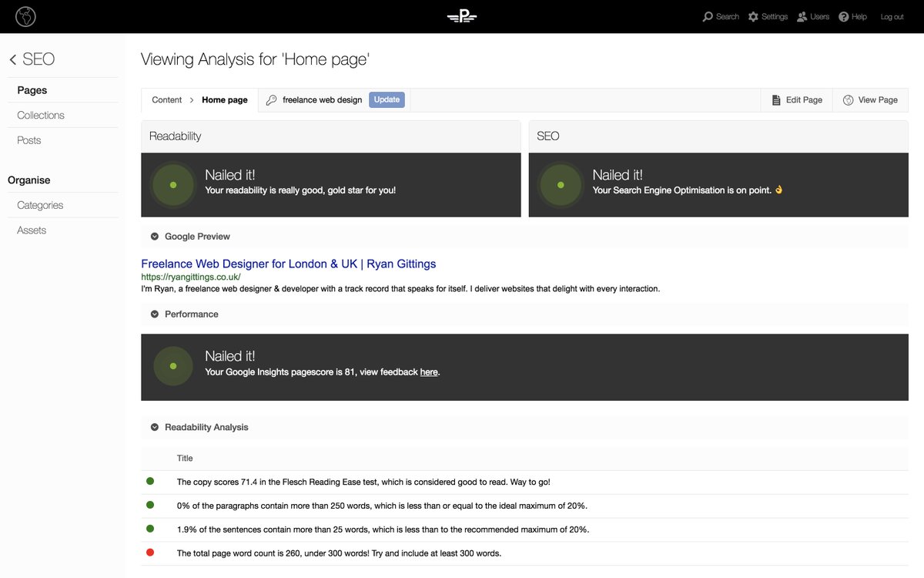Click the page heading Viewing Analysis for Home page
Viewport: 924px width, 578px height.
256,59
